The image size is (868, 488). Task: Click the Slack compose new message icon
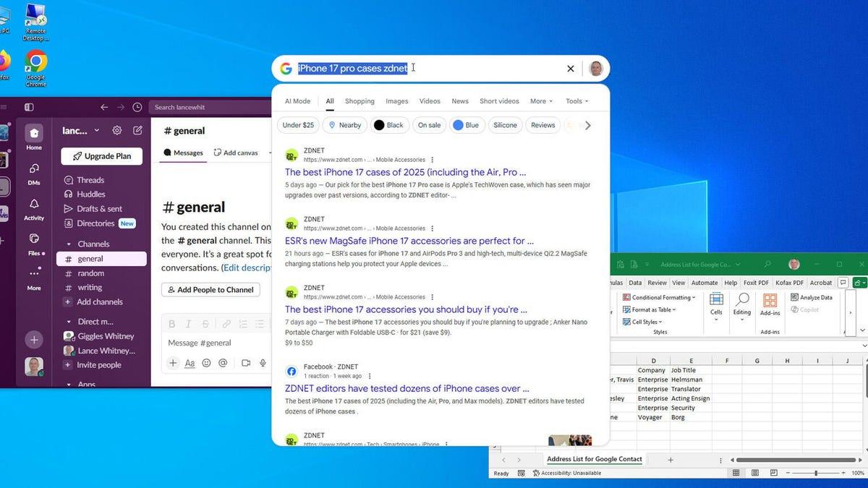pyautogui.click(x=137, y=131)
